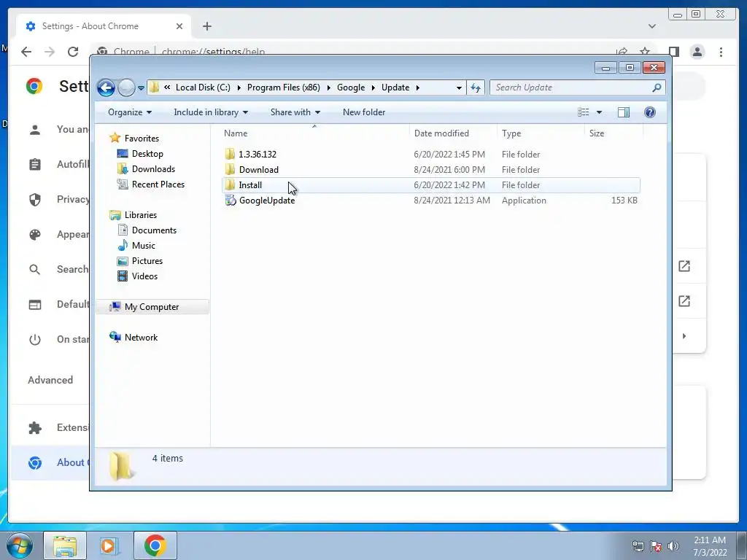Expand arrow after Local Disk (C:) breadcrumb
The width and height of the screenshot is (747, 560).
coord(239,87)
